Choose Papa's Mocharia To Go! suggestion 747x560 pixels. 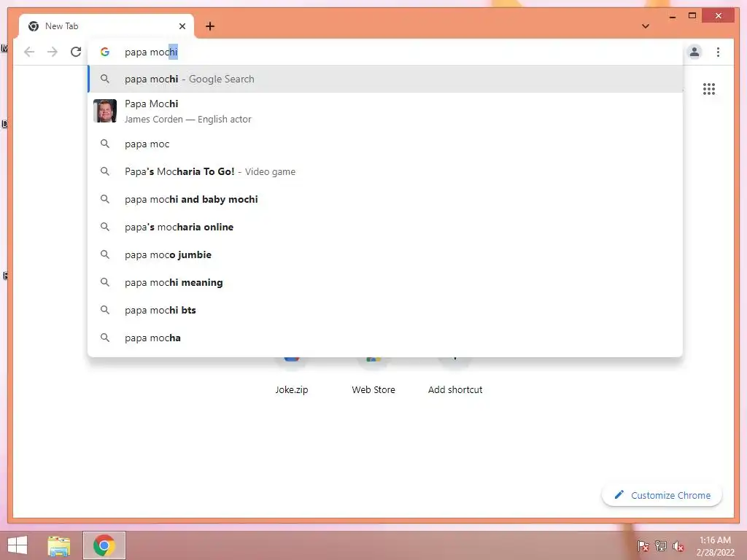385,171
